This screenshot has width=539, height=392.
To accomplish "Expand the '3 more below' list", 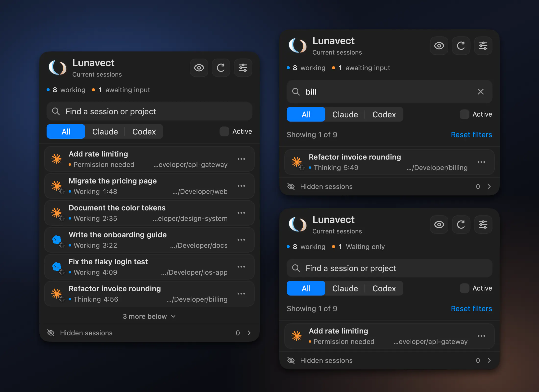I will (x=149, y=317).
